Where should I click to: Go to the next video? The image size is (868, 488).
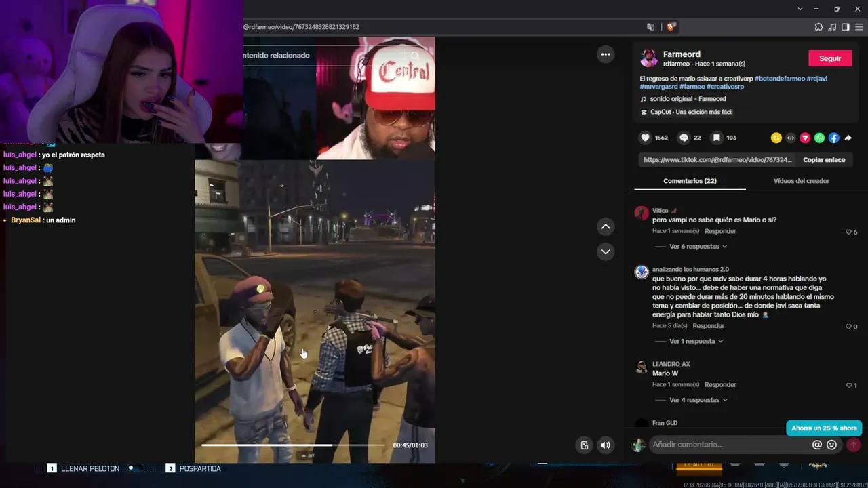(606, 251)
